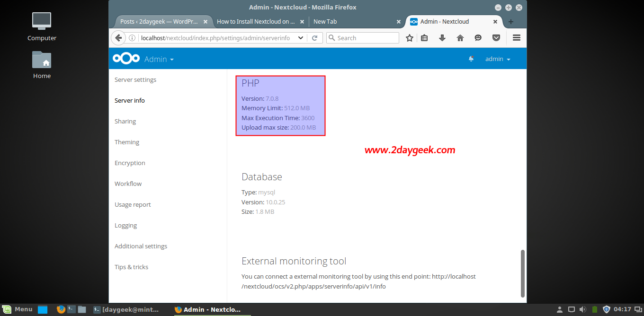Open Logging settings in sidebar
This screenshot has width=644, height=316.
125,225
